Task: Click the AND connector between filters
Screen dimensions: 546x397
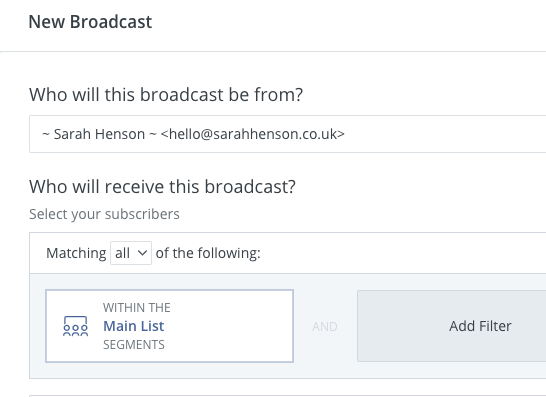Action: pyautogui.click(x=325, y=327)
